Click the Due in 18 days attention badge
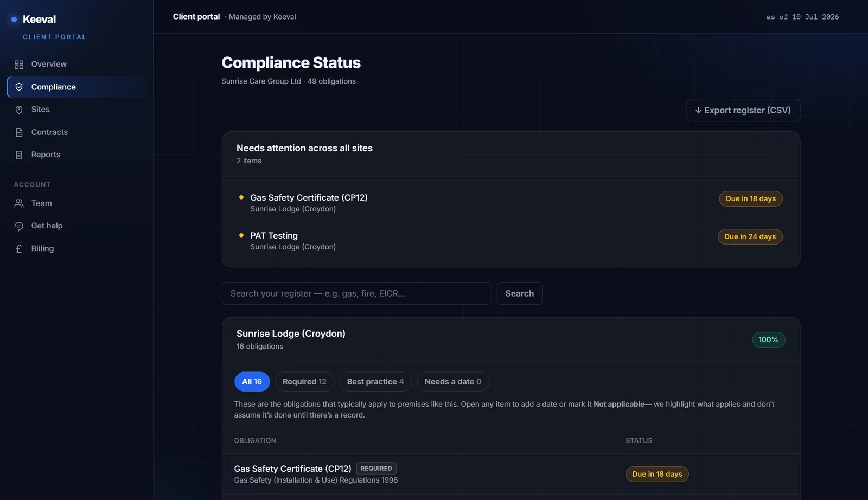The image size is (868, 500). [751, 199]
